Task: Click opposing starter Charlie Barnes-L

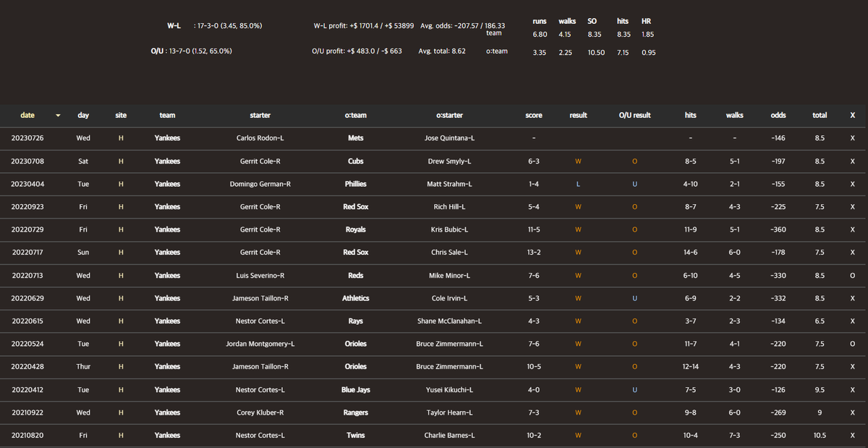Action: (x=449, y=436)
